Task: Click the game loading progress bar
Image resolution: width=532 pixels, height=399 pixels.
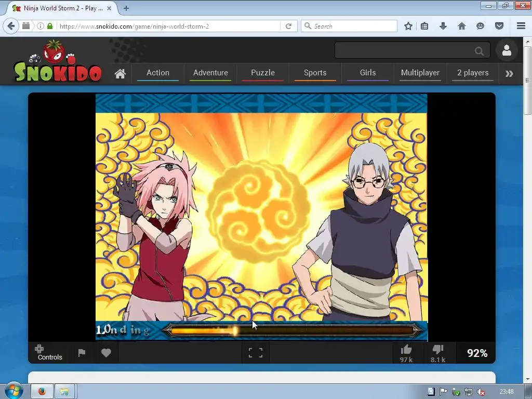Action: [x=292, y=330]
